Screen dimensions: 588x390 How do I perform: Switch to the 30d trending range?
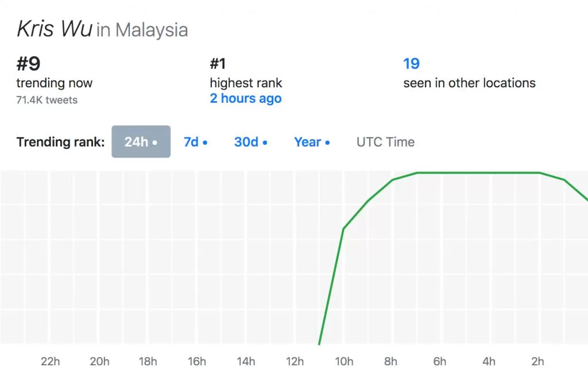[x=250, y=142]
